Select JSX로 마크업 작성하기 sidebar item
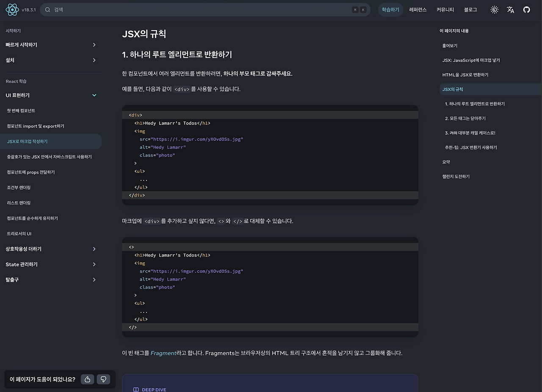Viewport: 542px width, 392px height. 51,141
